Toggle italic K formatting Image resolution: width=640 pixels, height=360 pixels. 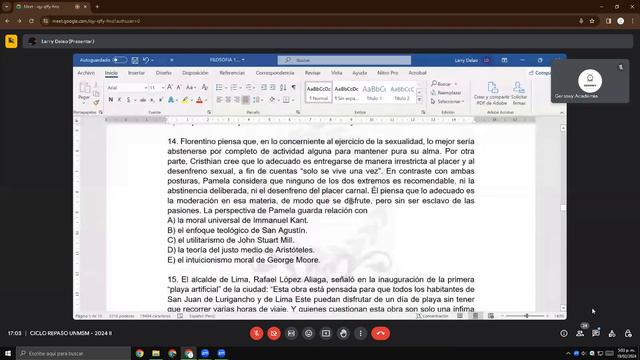(120, 100)
